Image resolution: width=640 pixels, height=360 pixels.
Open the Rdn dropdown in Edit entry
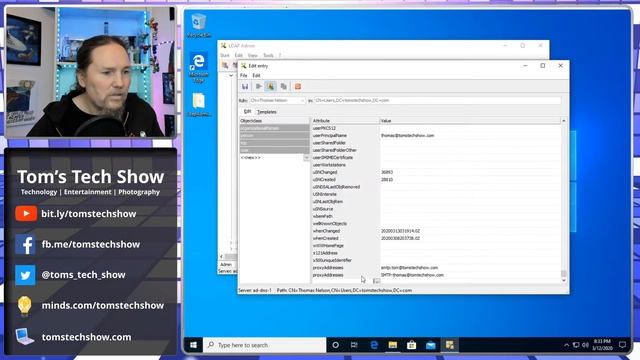coord(302,100)
